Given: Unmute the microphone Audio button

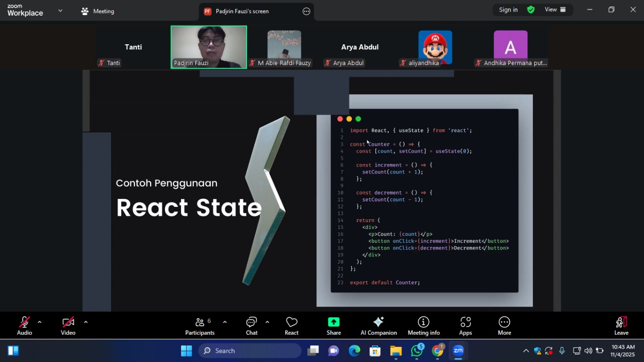Looking at the screenshot, I should click(x=24, y=326).
